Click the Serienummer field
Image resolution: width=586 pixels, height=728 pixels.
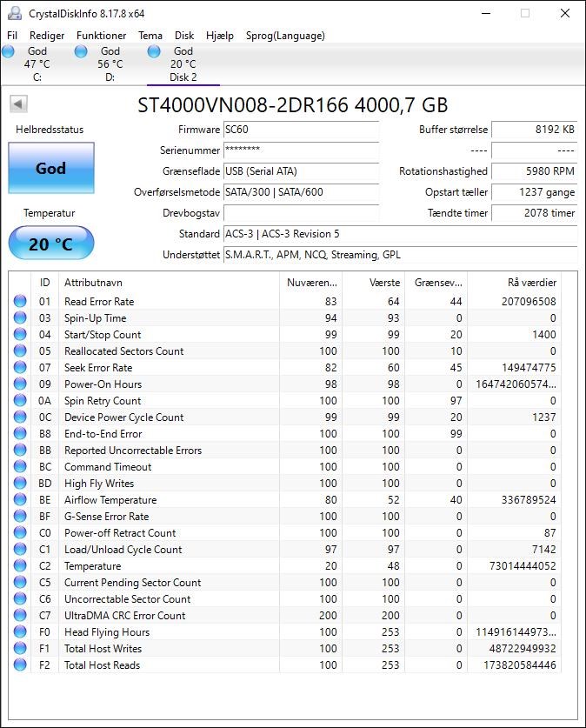(x=301, y=150)
